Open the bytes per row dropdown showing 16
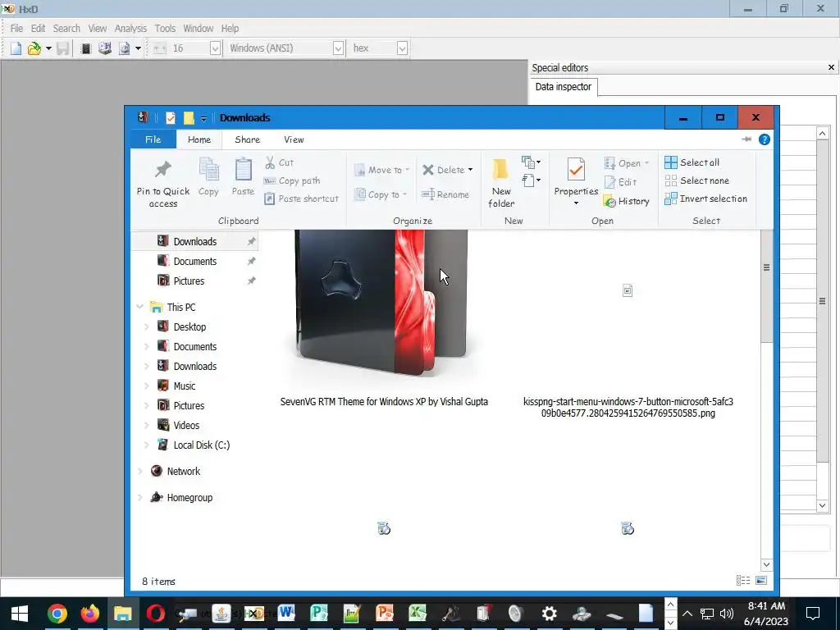Viewport: 840px width, 630px height. (215, 48)
